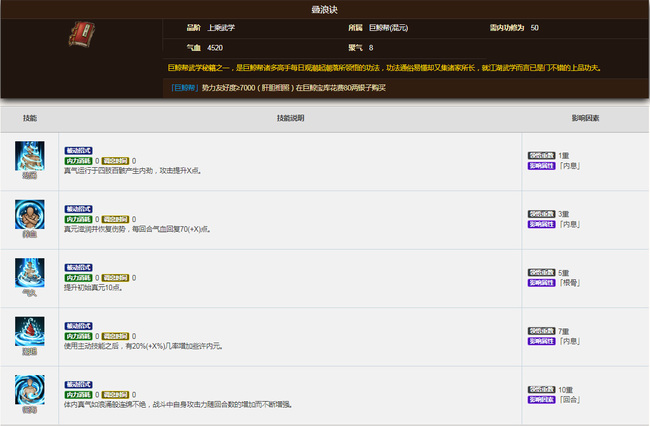Click the skill icon for 使用主动技能之后
This screenshot has width=650, height=426.
30,331
